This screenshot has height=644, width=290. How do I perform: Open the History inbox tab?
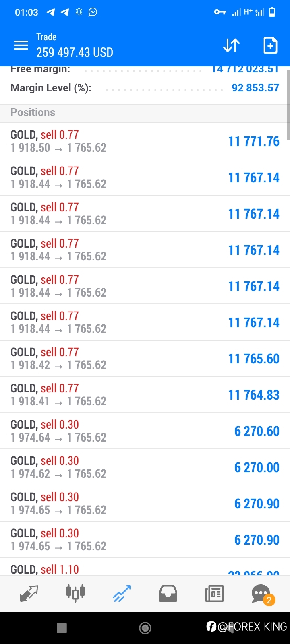pyautogui.click(x=168, y=594)
